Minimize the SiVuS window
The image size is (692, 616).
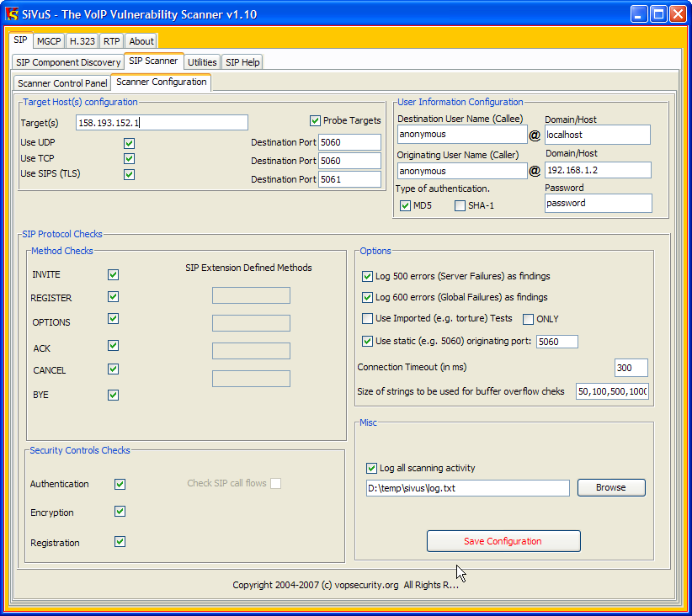(639, 14)
